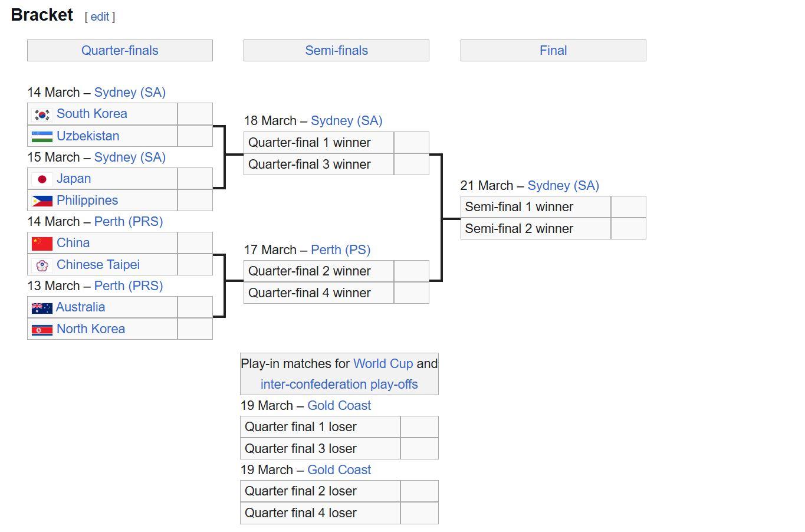
Task: Click the Semi-final 1 winner cell
Action: click(535, 207)
